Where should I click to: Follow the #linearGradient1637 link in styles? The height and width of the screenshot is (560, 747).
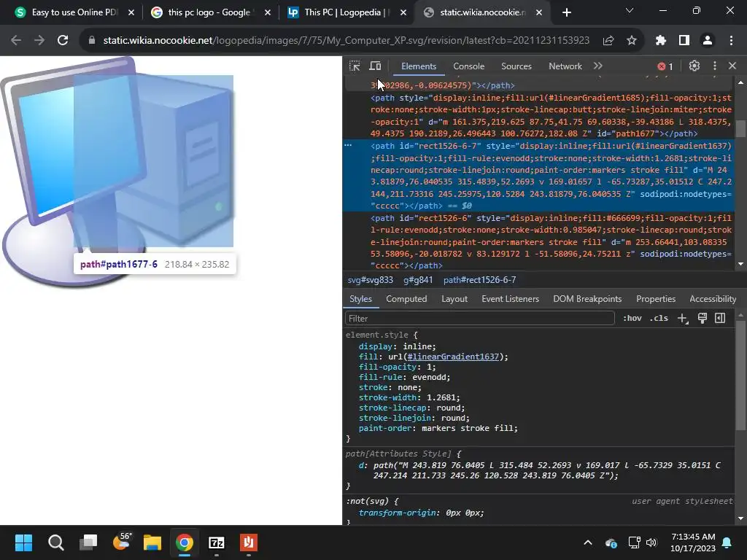pyautogui.click(x=452, y=357)
